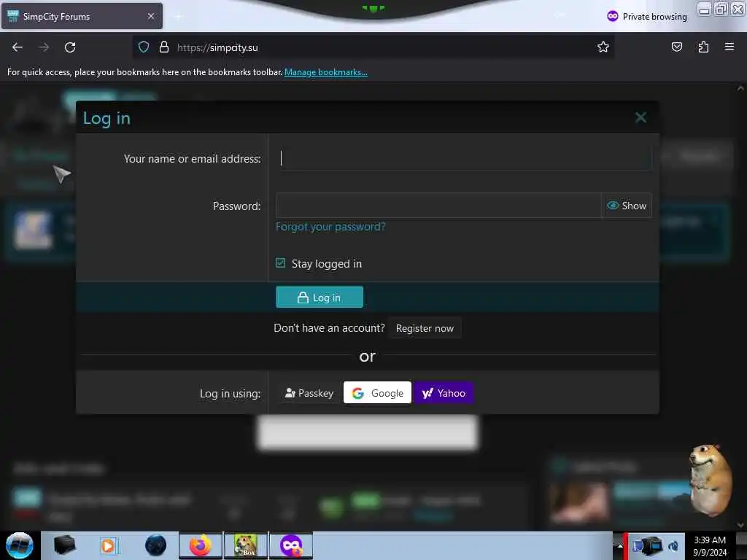747x560 pixels.
Task: Open the extensions puzzle icon
Action: click(703, 47)
